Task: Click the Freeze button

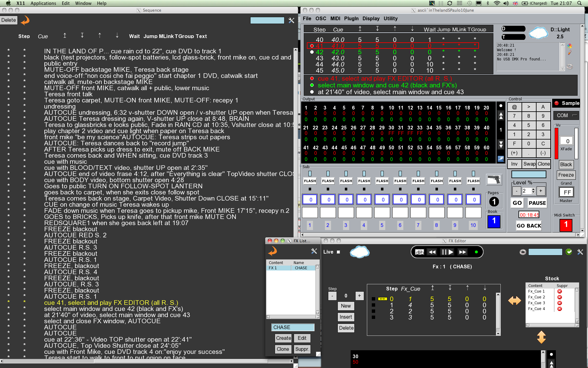Action: click(566, 175)
